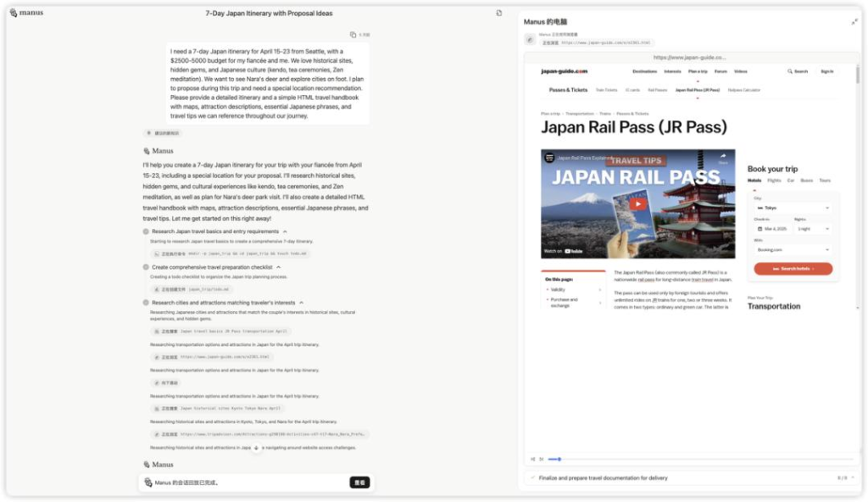Click the document icon beside the conversation title
This screenshot has height=502, width=868.
pyautogui.click(x=499, y=13)
